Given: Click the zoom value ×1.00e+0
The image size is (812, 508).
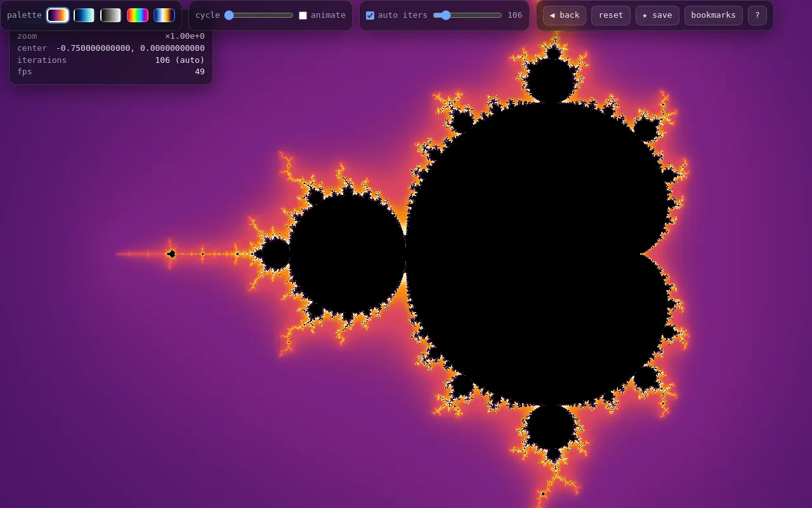Looking at the screenshot, I should [x=185, y=36].
